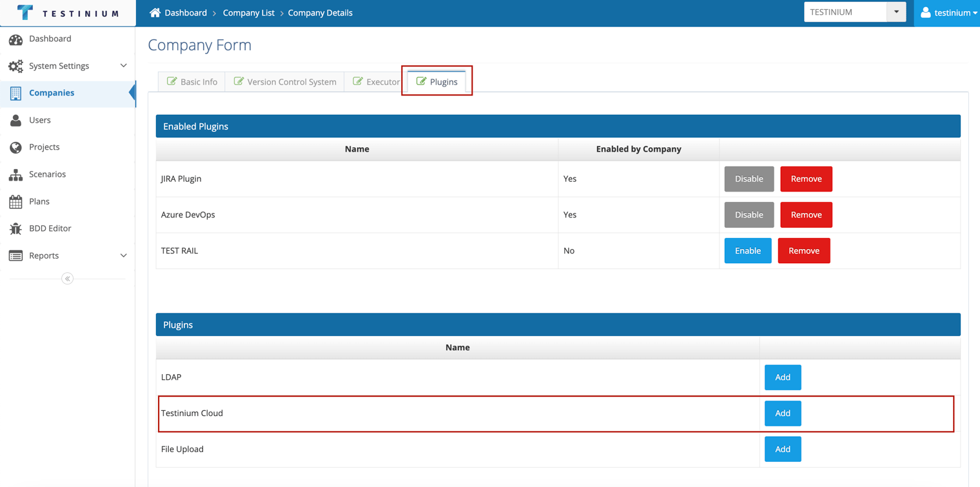Click the Testinium logo
The width and height of the screenshot is (980, 487).
tap(68, 13)
